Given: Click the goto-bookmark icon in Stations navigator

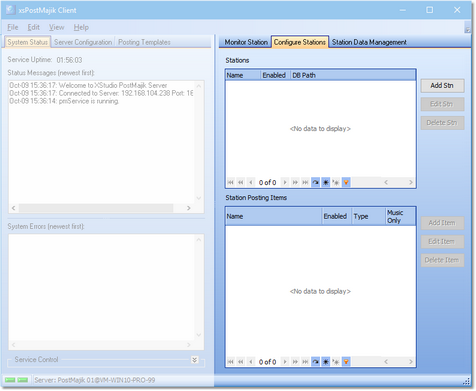Looking at the screenshot, I should [x=336, y=182].
